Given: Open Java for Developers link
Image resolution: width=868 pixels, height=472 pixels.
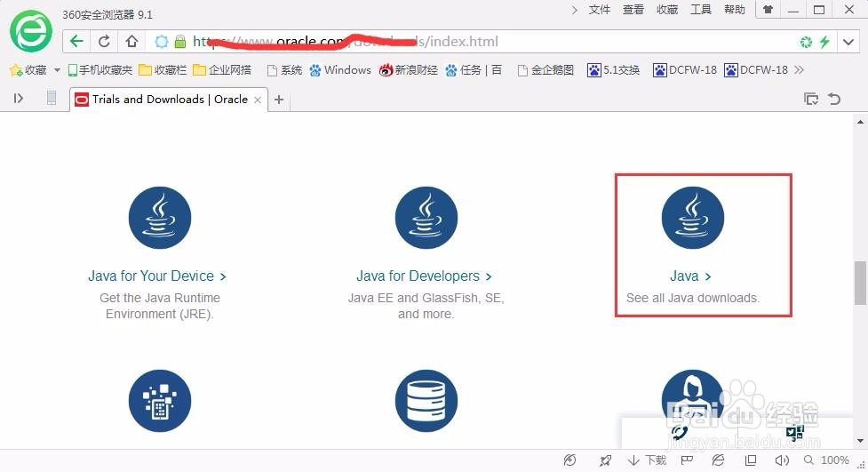Looking at the screenshot, I should 424,276.
